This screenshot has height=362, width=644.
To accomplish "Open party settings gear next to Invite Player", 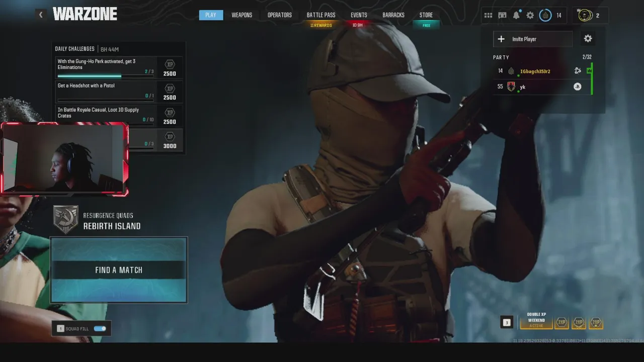I will [588, 39].
